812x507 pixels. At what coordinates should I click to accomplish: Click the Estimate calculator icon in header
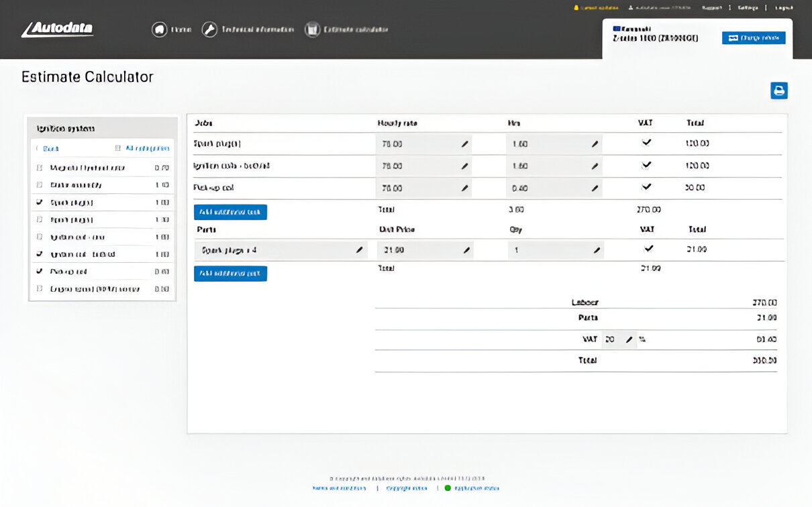311,30
